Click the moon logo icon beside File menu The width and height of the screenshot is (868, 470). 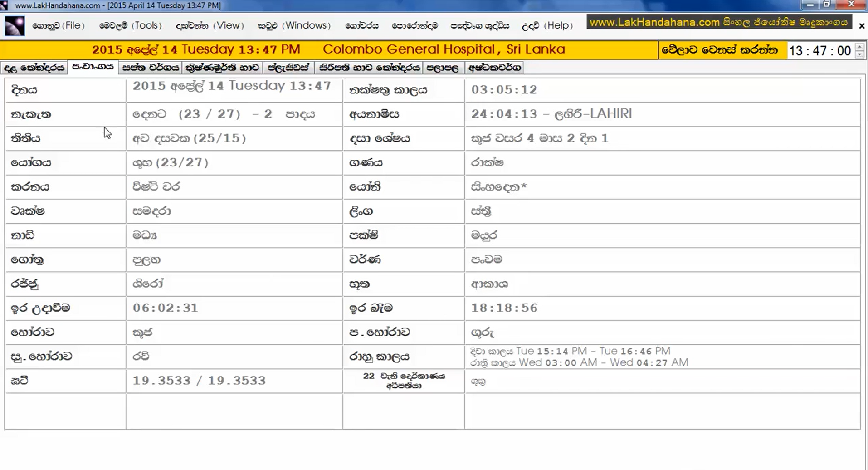[x=15, y=26]
